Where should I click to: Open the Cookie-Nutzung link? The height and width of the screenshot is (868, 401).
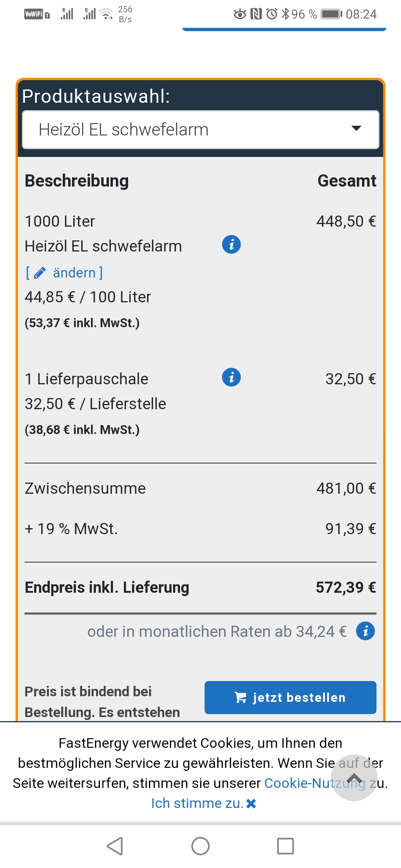click(x=315, y=783)
